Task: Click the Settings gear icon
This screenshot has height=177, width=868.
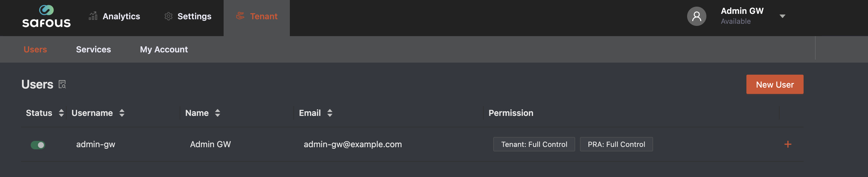Action: pyautogui.click(x=169, y=16)
